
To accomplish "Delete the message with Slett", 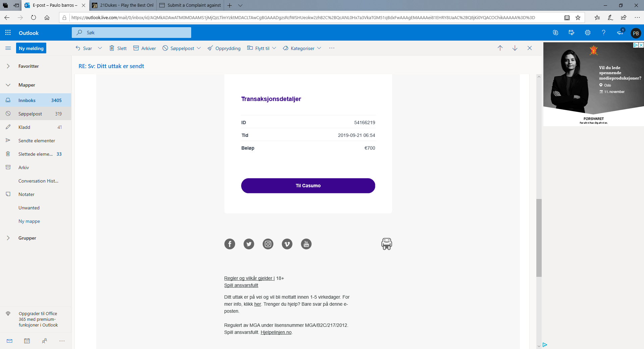I will point(118,48).
